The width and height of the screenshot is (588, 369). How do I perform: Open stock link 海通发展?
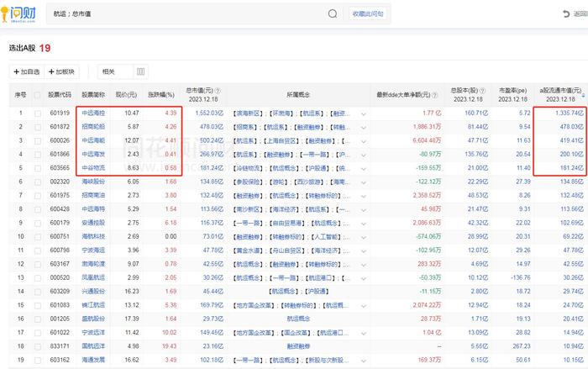[x=93, y=360]
